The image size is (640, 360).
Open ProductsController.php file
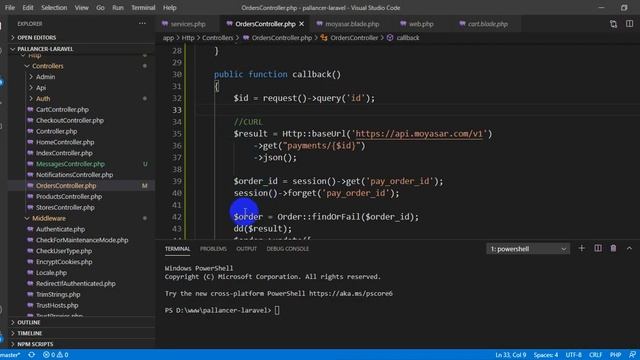(69, 197)
